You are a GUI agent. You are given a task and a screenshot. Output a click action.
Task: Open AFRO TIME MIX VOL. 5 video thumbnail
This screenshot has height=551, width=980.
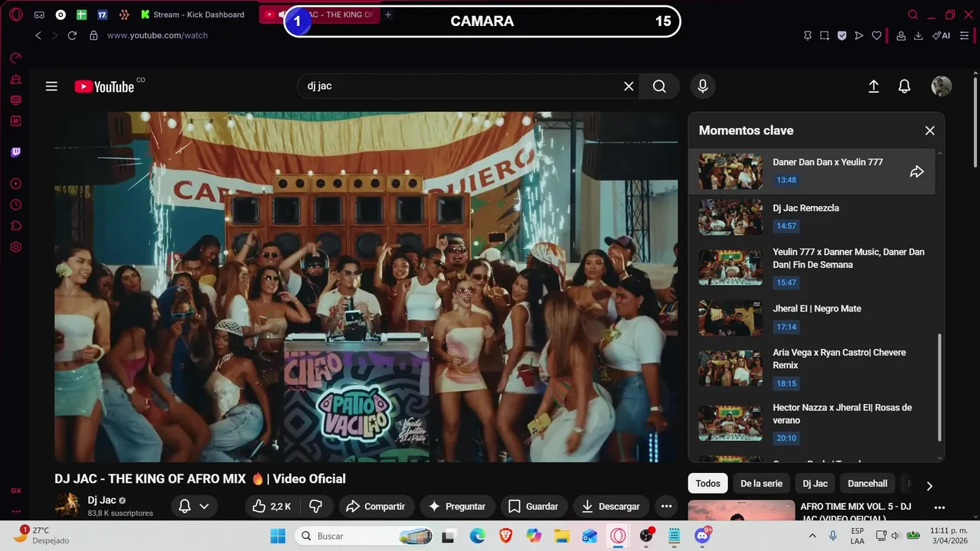click(741, 511)
